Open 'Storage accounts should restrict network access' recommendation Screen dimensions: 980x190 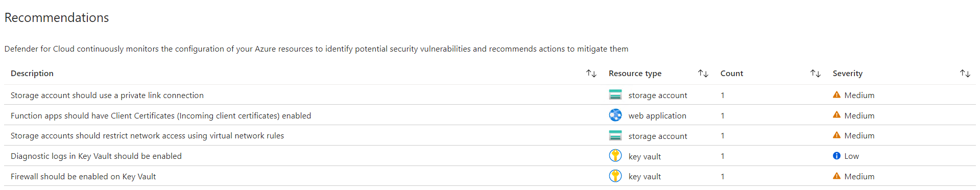click(147, 136)
